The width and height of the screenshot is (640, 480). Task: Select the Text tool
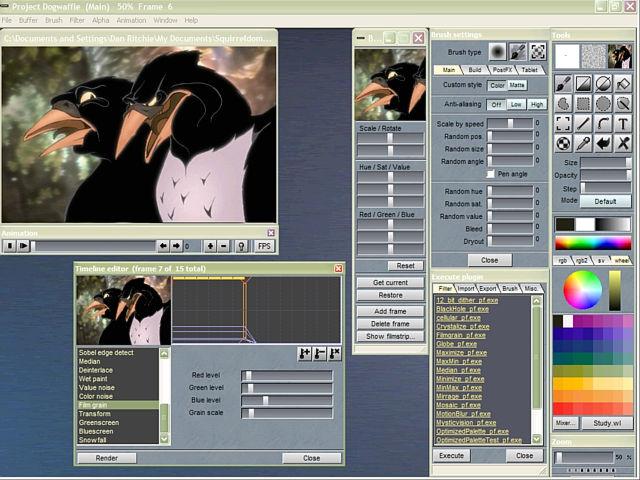pyautogui.click(x=623, y=124)
